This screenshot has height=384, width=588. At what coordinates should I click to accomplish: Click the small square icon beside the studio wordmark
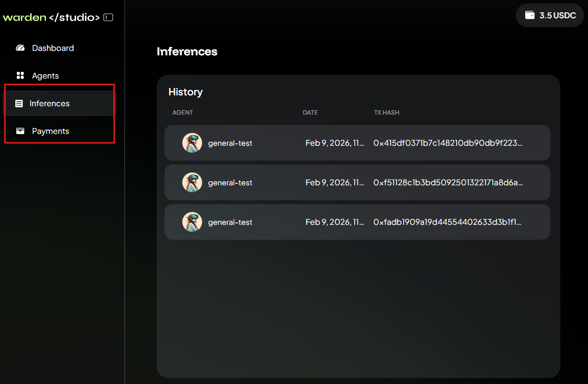coord(108,17)
